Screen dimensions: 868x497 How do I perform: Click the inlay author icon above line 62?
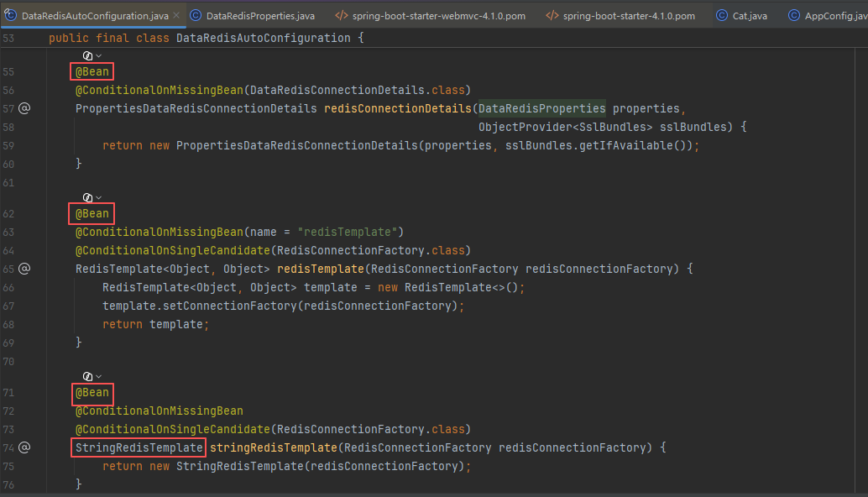(87, 197)
